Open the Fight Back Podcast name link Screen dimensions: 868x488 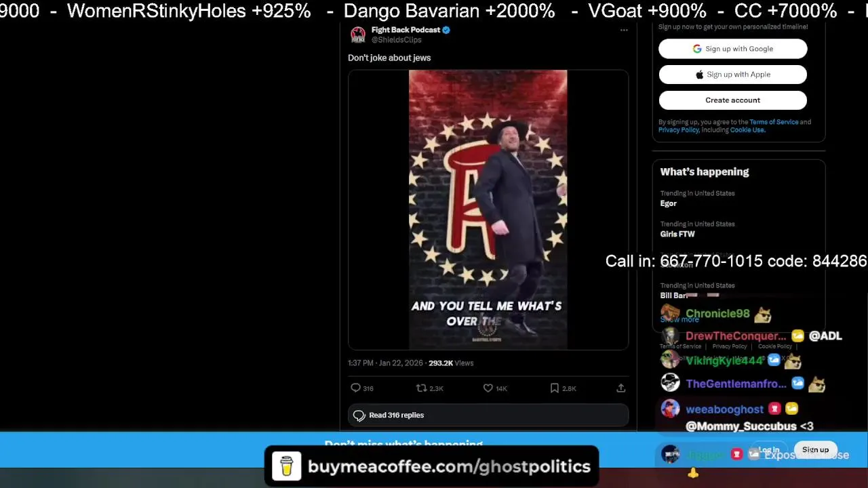click(406, 30)
